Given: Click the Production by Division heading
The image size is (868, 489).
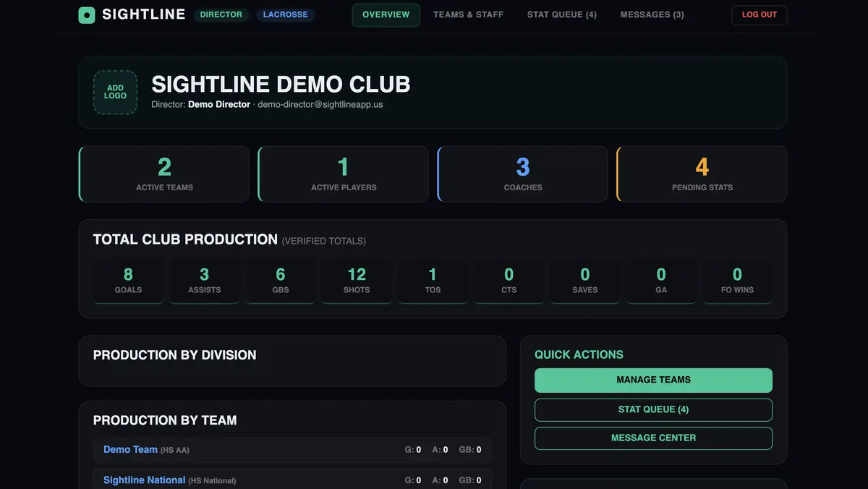Looking at the screenshot, I should point(174,355).
